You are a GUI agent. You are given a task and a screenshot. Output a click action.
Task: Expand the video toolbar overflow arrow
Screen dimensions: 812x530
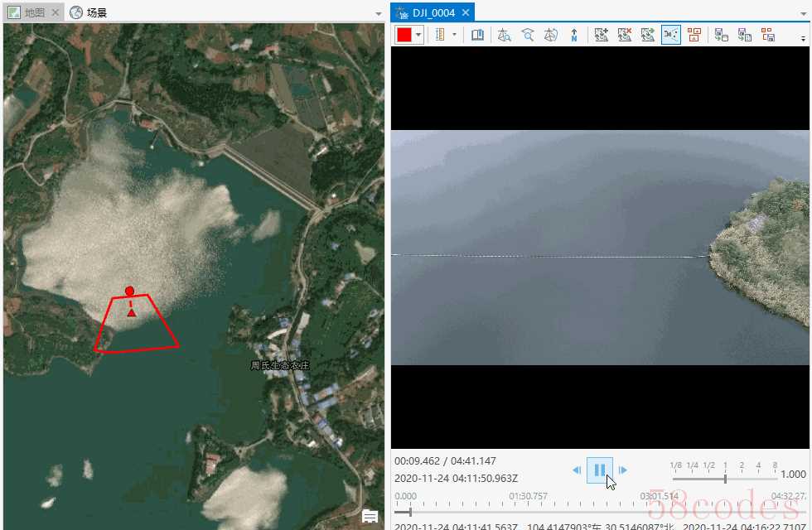click(x=803, y=38)
